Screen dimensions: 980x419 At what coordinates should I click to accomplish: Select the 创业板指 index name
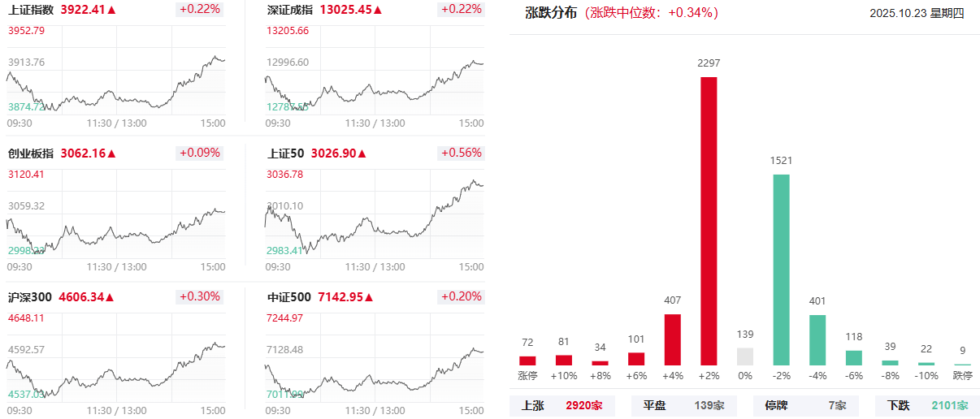[31, 153]
